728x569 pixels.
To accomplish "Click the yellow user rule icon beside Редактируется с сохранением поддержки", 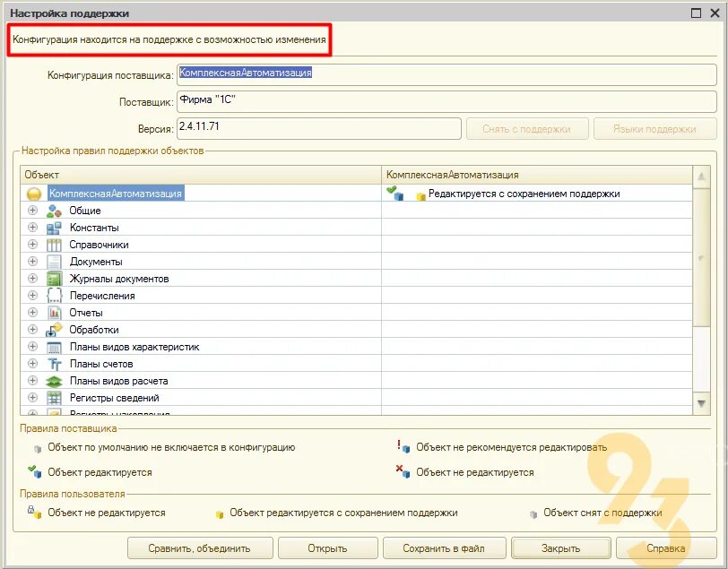I will point(420,196).
